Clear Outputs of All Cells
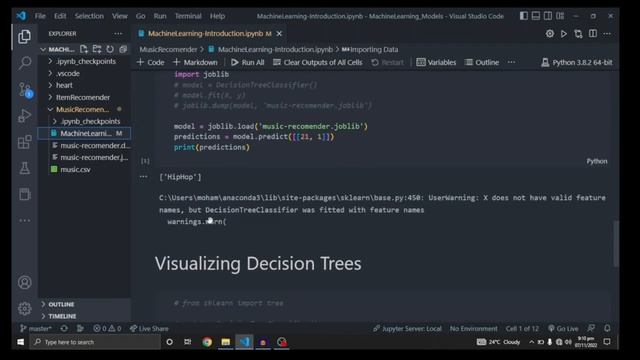The width and height of the screenshot is (640, 360). point(318,62)
